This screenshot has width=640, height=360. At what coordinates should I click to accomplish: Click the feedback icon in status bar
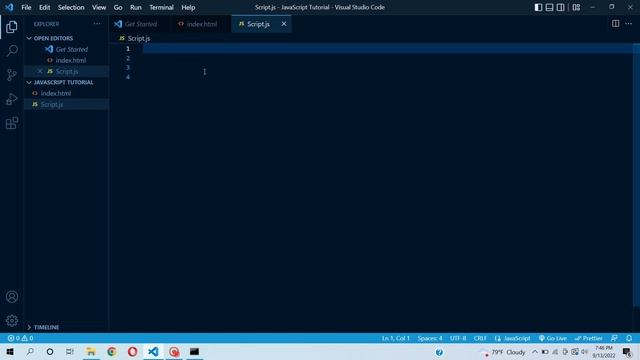[x=614, y=338]
